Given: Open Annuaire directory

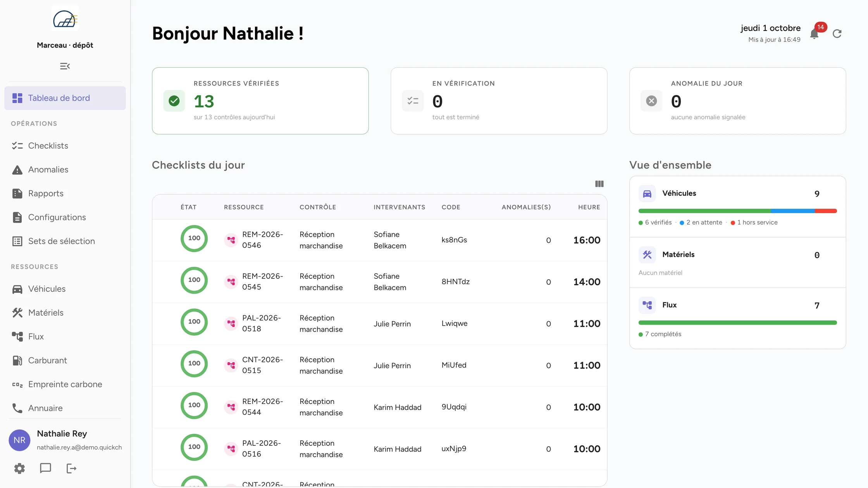Looking at the screenshot, I should pos(65,408).
